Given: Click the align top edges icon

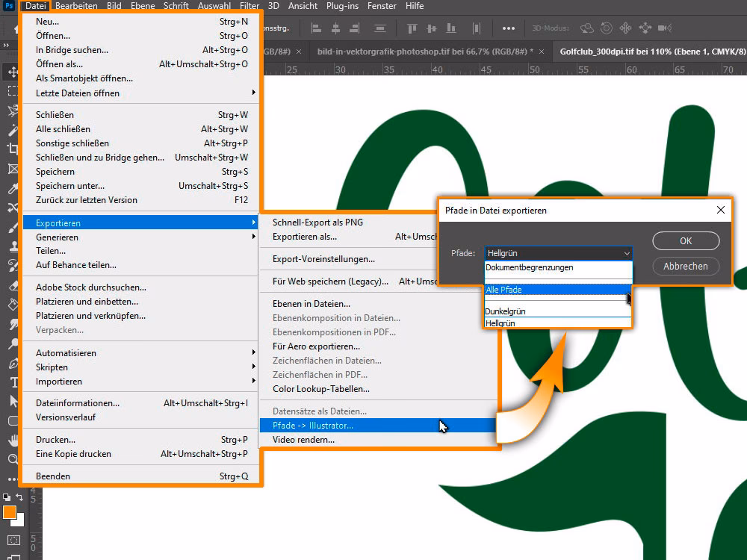Looking at the screenshot, I should click(x=411, y=28).
